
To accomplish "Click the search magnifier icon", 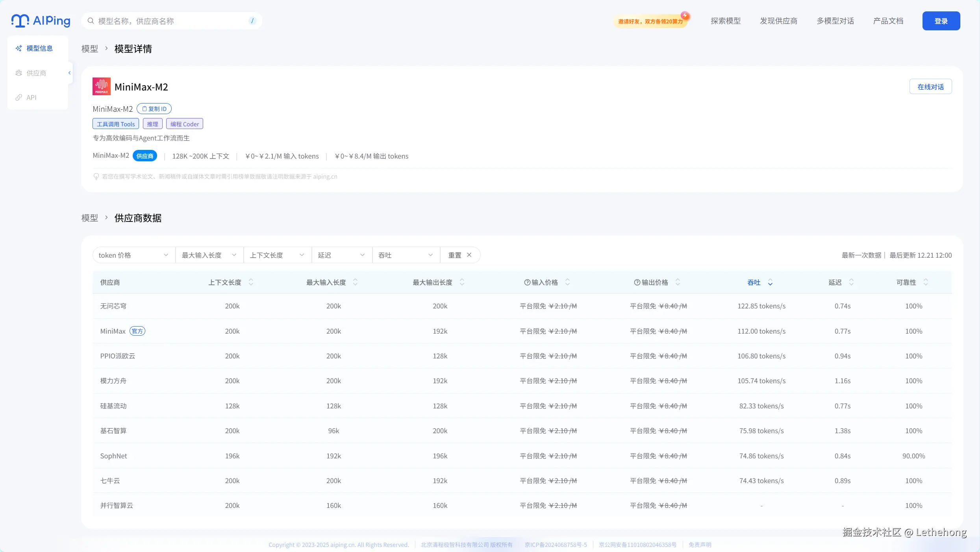I will point(91,21).
